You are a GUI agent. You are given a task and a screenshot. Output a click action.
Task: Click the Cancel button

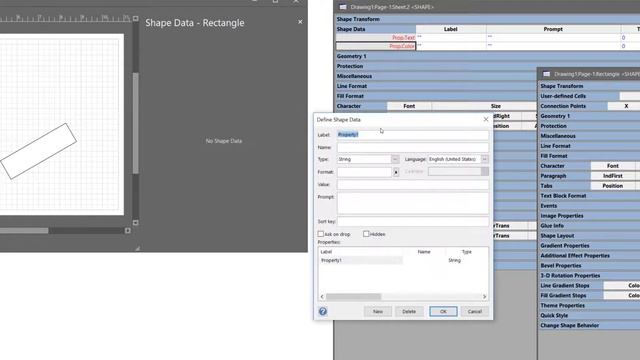point(475,311)
